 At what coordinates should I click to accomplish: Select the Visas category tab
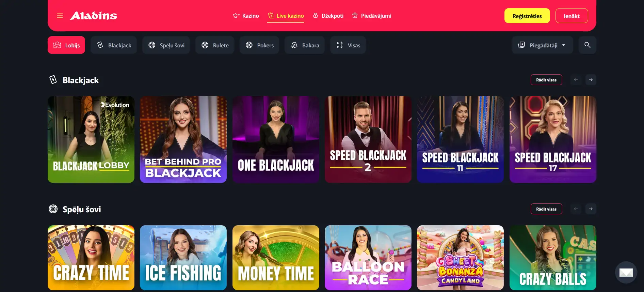click(x=348, y=45)
